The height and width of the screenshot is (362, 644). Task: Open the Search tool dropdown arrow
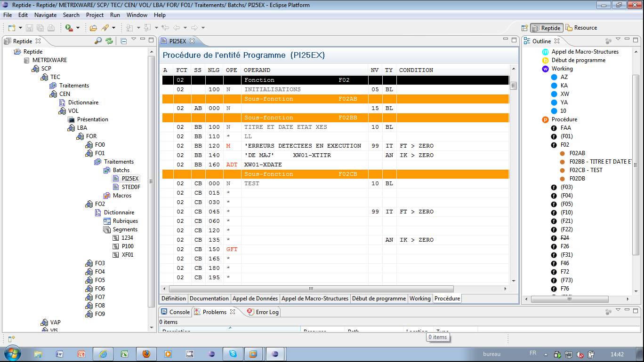coord(113,28)
